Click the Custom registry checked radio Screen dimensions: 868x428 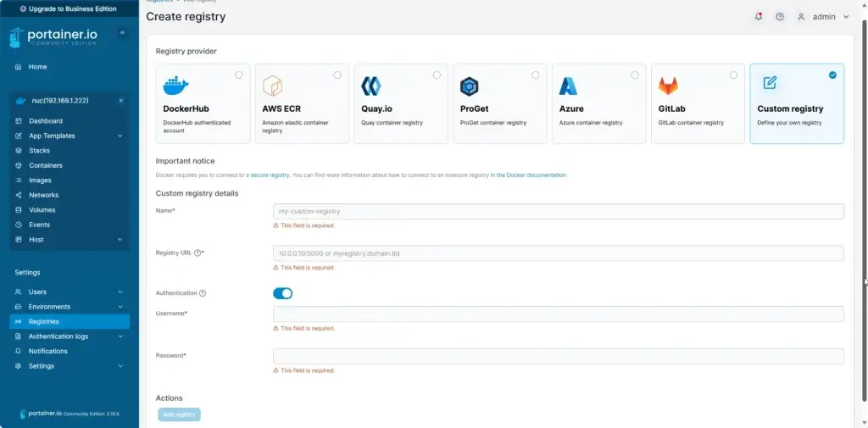click(x=832, y=75)
